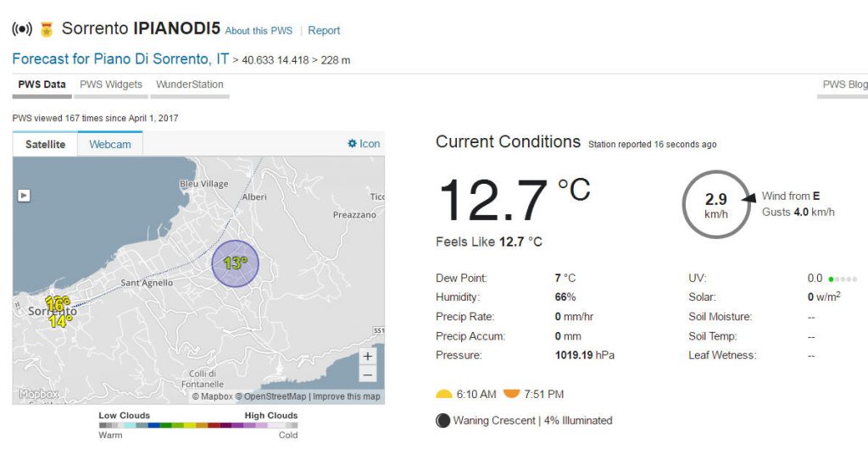Click the cloud color legend bar
This screenshot has width=868, height=454.
coord(198,425)
